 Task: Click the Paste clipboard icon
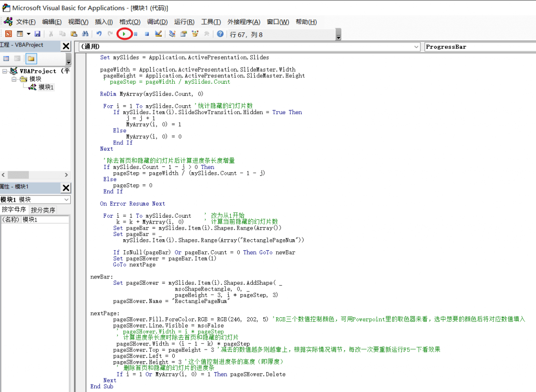pos(74,34)
